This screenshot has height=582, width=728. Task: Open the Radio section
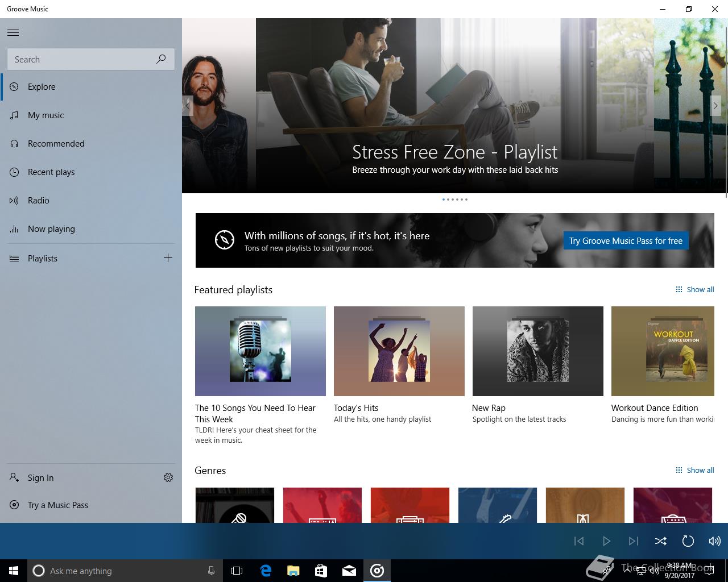pyautogui.click(x=91, y=201)
